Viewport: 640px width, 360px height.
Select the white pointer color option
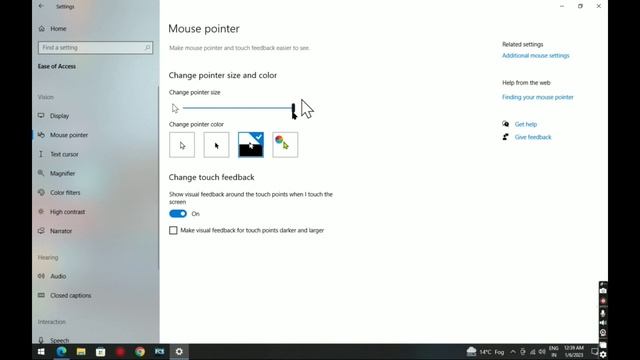pos(182,145)
